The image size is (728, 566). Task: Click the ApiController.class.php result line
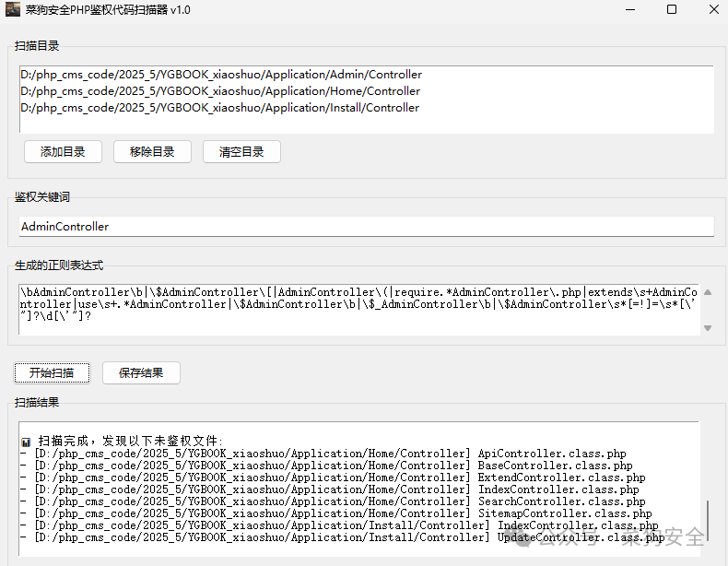coord(323,454)
